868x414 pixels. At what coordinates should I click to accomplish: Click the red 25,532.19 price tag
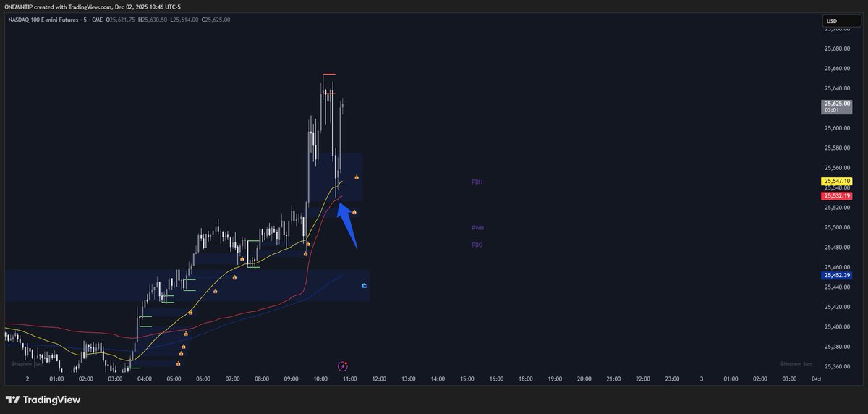(837, 196)
